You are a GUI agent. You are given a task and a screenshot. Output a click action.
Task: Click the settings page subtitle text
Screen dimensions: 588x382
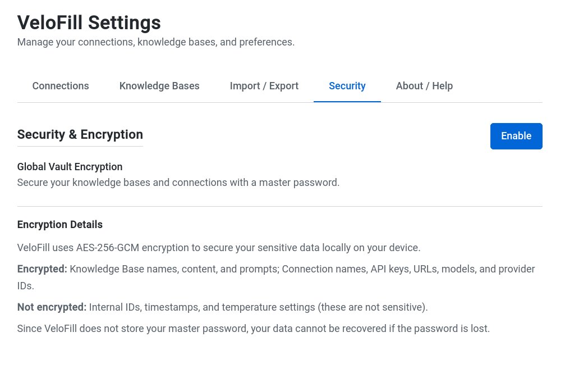point(155,42)
